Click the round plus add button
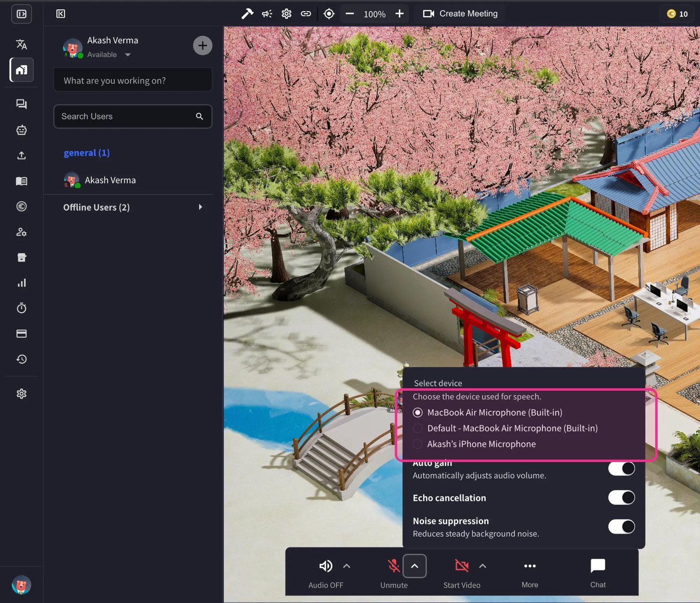 click(203, 46)
